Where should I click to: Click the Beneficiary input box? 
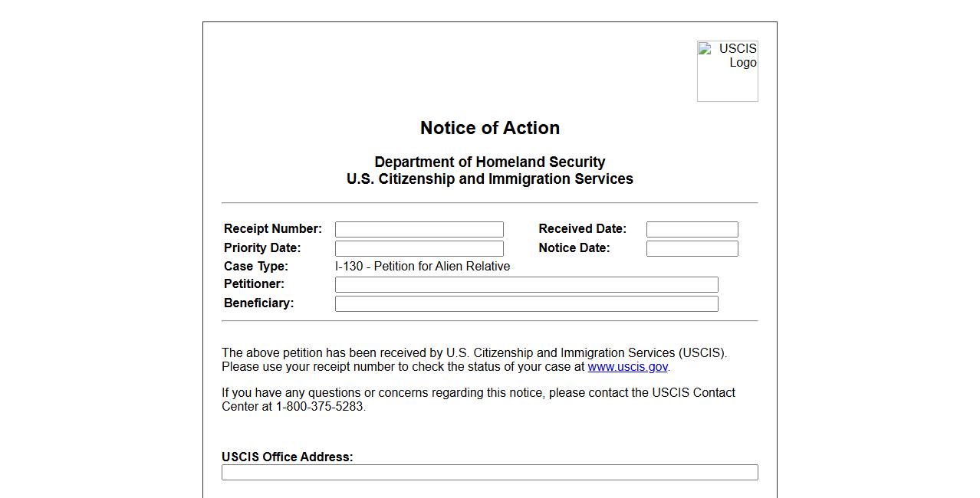coord(526,303)
